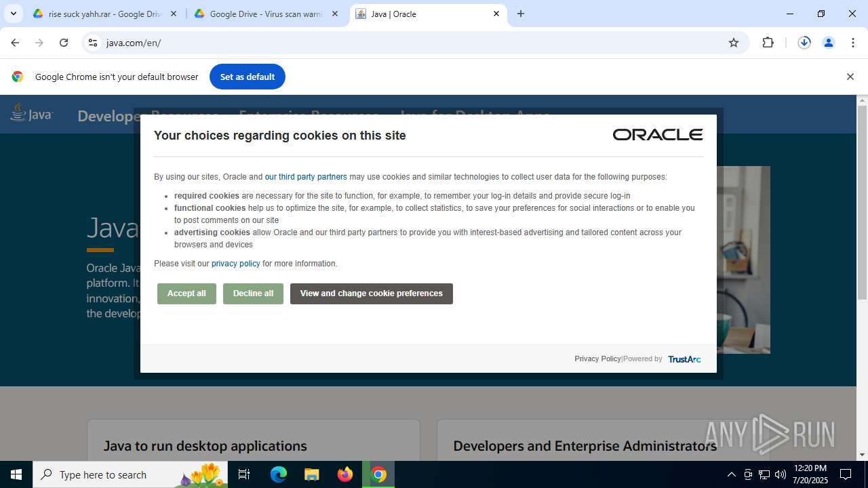Show Chrome downloads
Screen dimensions: 868x488
click(x=804, y=43)
